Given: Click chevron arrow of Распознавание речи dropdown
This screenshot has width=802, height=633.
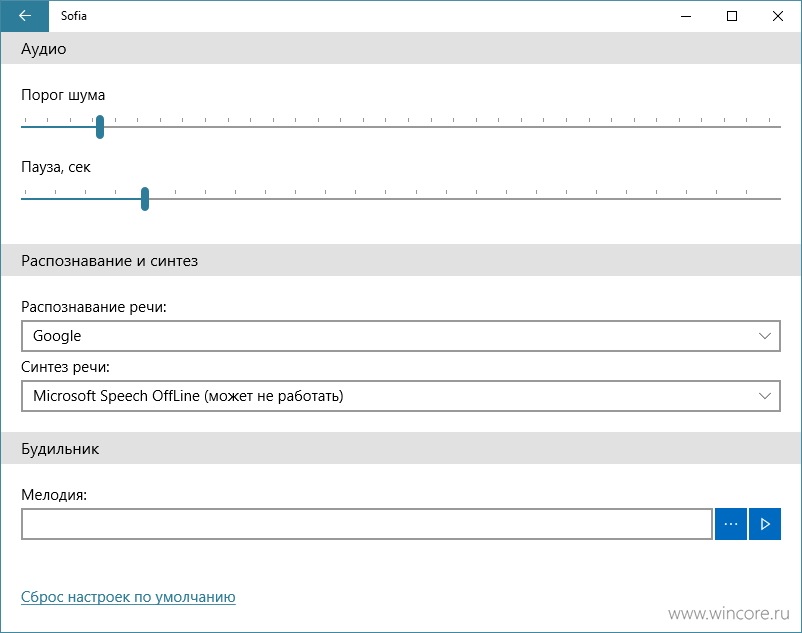Looking at the screenshot, I should pos(765,336).
